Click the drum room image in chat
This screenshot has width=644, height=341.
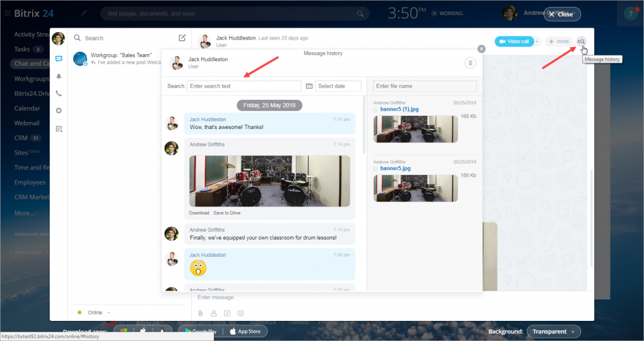(269, 181)
